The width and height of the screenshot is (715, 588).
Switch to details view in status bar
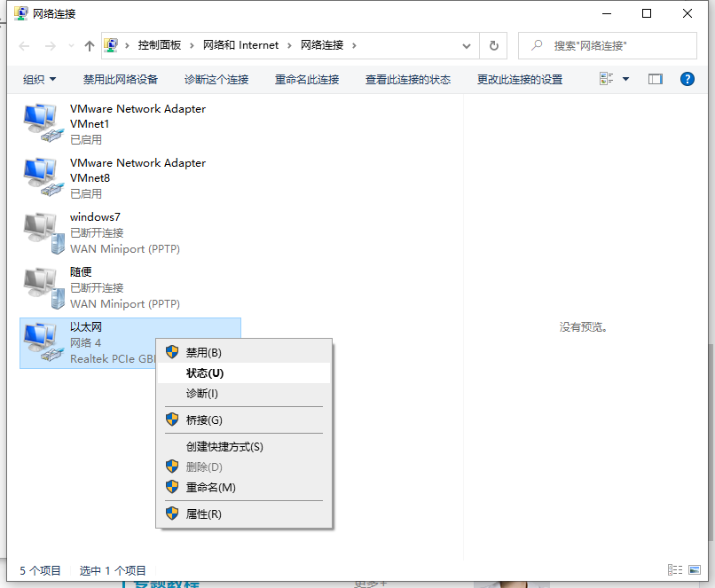click(675, 570)
